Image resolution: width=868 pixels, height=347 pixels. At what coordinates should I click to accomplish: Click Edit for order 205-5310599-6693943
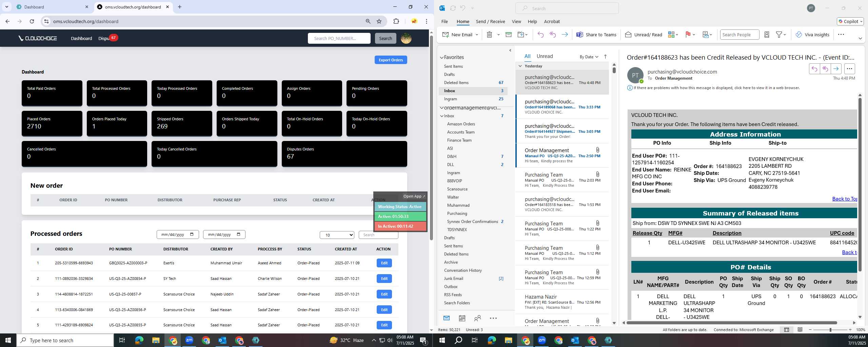[384, 263]
